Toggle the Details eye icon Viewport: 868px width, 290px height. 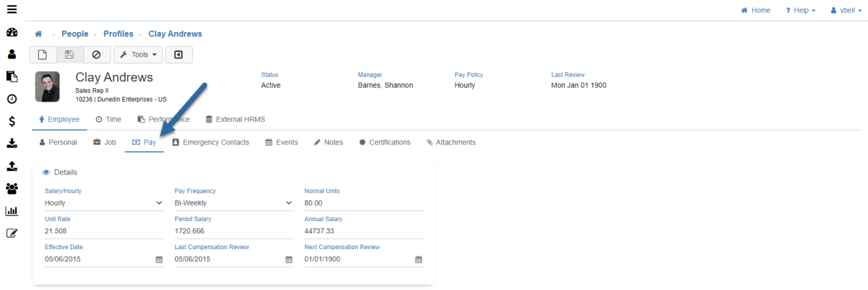[46, 172]
